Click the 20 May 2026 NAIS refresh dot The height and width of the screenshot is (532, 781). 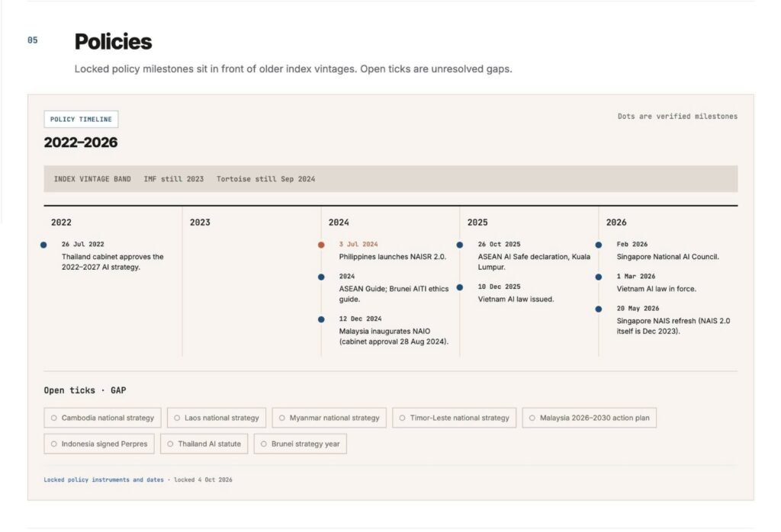point(599,309)
